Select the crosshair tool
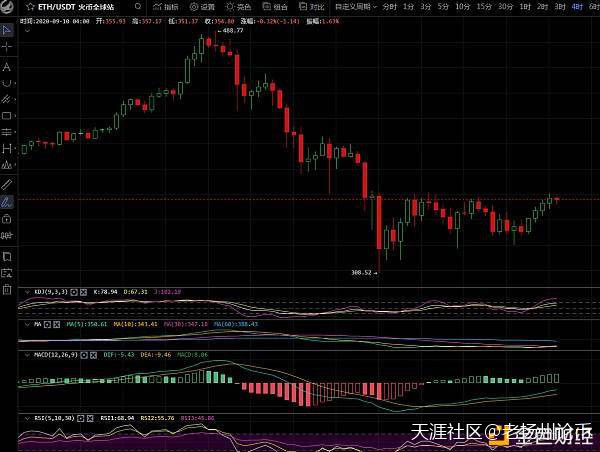 (x=7, y=47)
